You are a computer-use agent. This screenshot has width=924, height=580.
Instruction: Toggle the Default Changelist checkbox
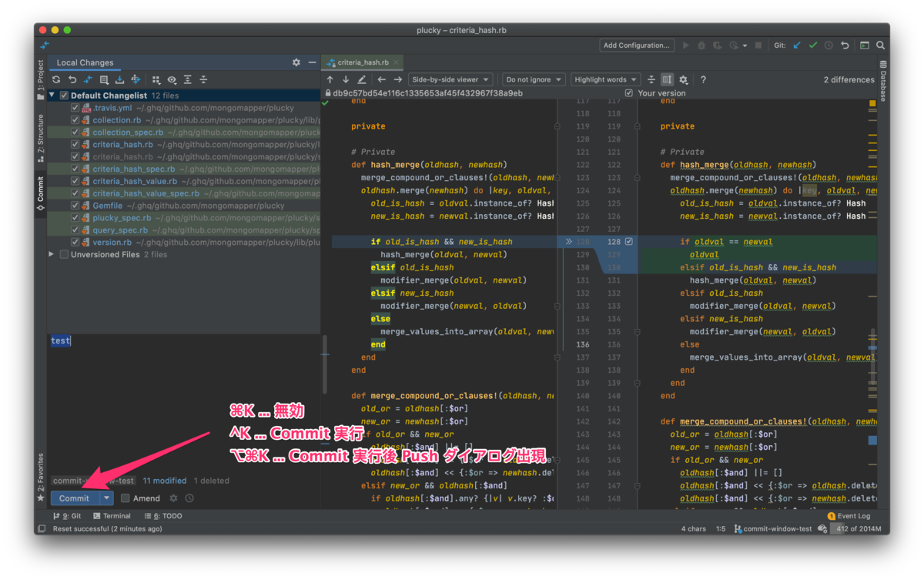pos(64,96)
